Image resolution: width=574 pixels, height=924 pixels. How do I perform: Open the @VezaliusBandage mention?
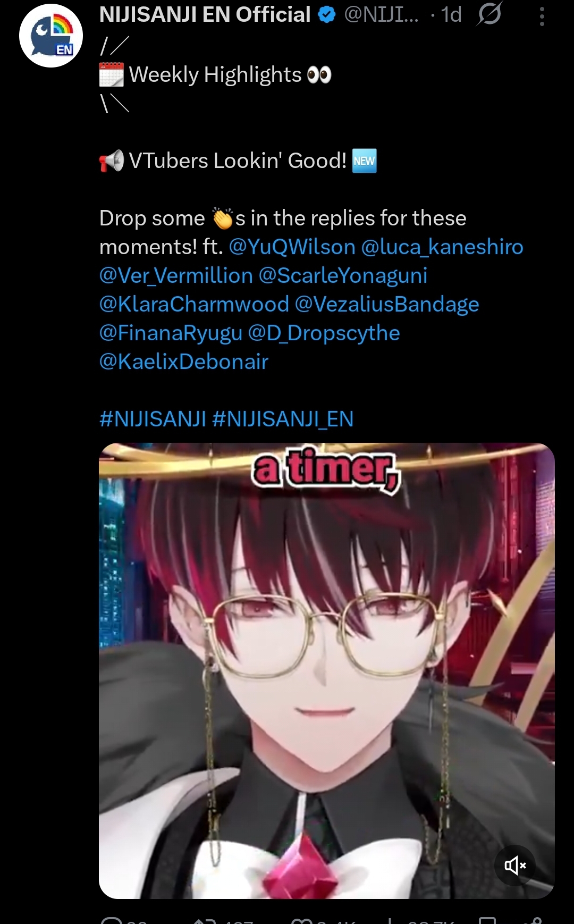387,304
